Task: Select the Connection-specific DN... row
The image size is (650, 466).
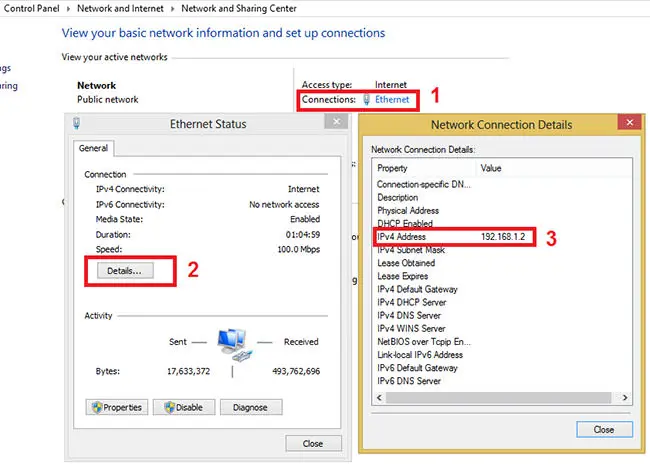Action: (x=502, y=184)
